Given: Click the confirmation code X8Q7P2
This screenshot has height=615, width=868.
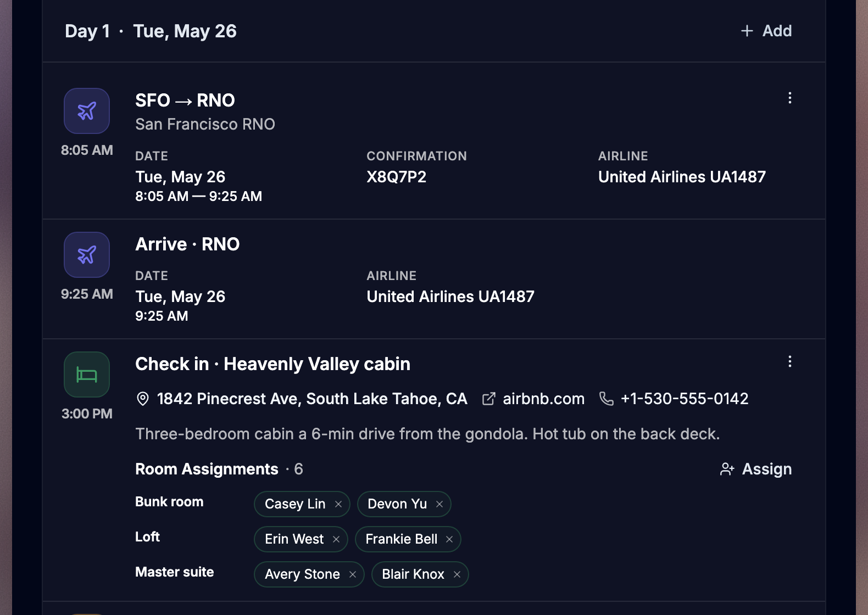Looking at the screenshot, I should pos(397,177).
